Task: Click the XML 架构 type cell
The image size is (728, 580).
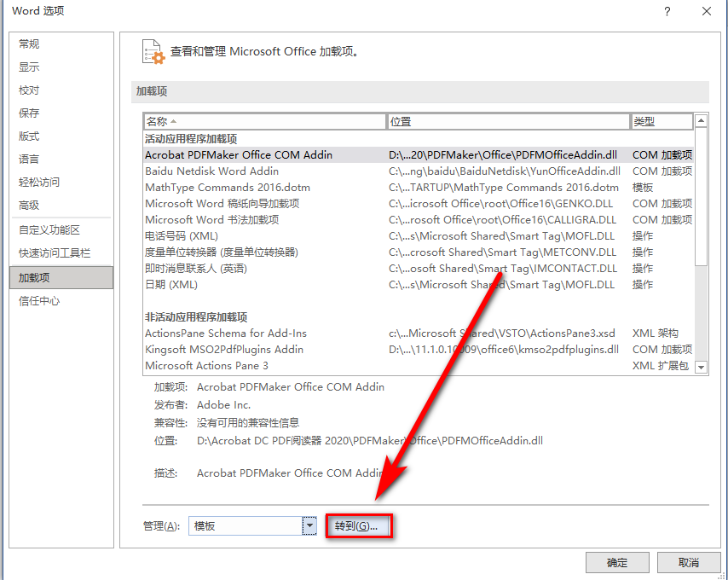Action: (655, 333)
